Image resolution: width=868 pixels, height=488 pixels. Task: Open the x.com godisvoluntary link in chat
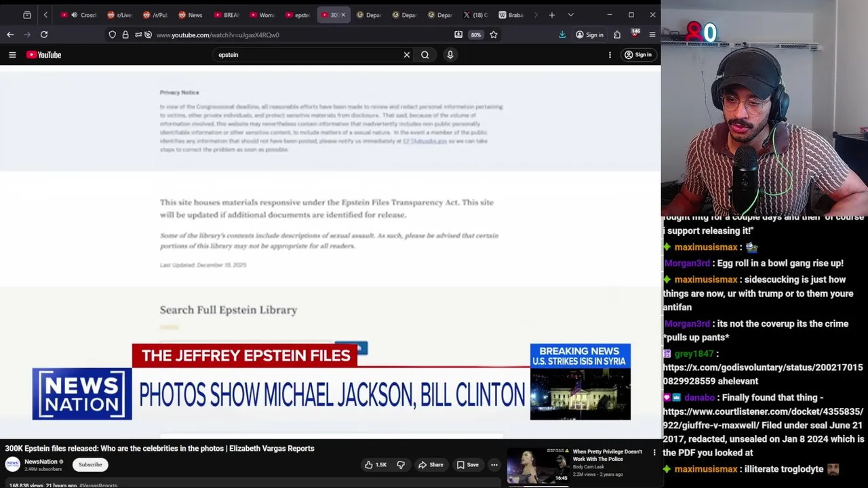763,374
